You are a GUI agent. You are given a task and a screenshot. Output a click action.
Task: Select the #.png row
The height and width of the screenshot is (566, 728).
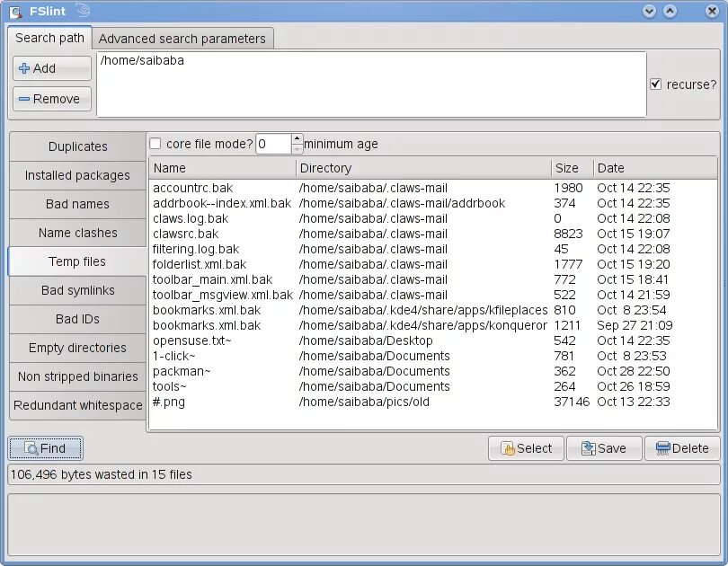[432, 402]
